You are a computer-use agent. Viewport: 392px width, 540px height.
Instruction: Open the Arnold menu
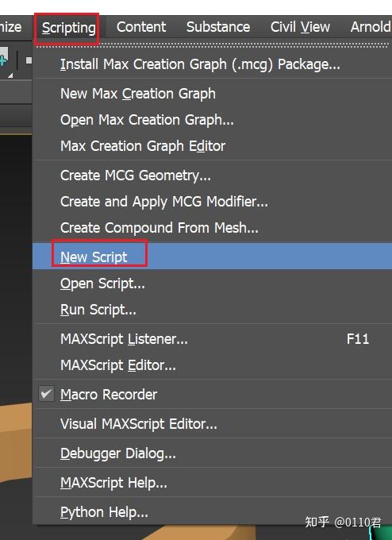[370, 27]
